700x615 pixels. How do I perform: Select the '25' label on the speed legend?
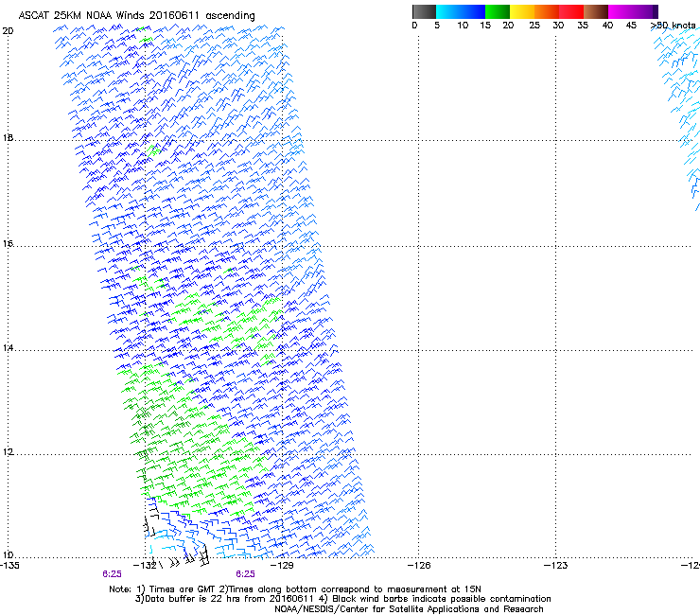click(x=534, y=26)
